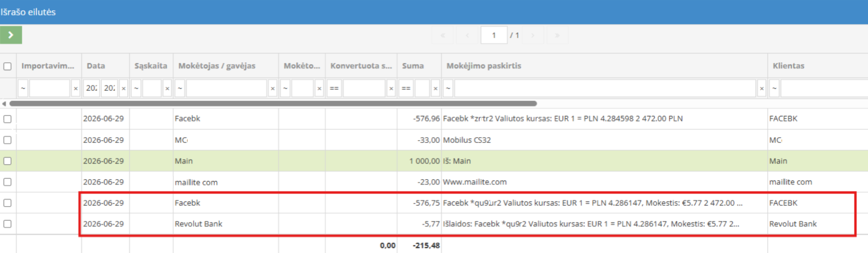Open Klientas filter operator (~) selector

point(774,88)
